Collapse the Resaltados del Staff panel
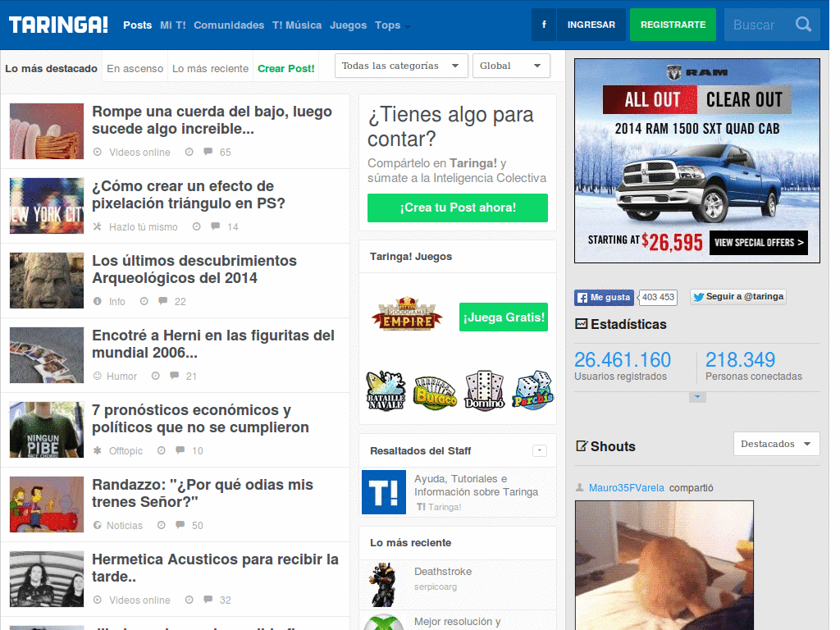Viewport: 840px width, 630px height. (540, 450)
